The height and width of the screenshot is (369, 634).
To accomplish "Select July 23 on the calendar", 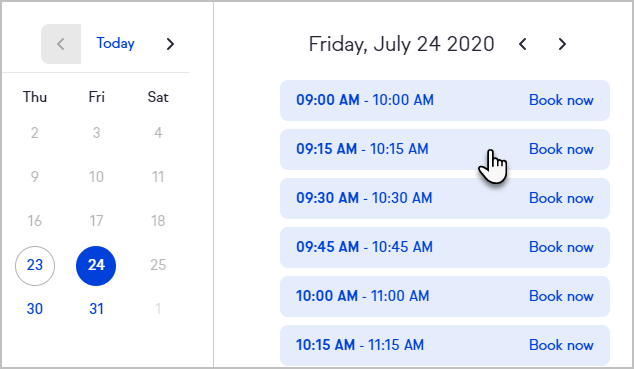I will pyautogui.click(x=35, y=266).
